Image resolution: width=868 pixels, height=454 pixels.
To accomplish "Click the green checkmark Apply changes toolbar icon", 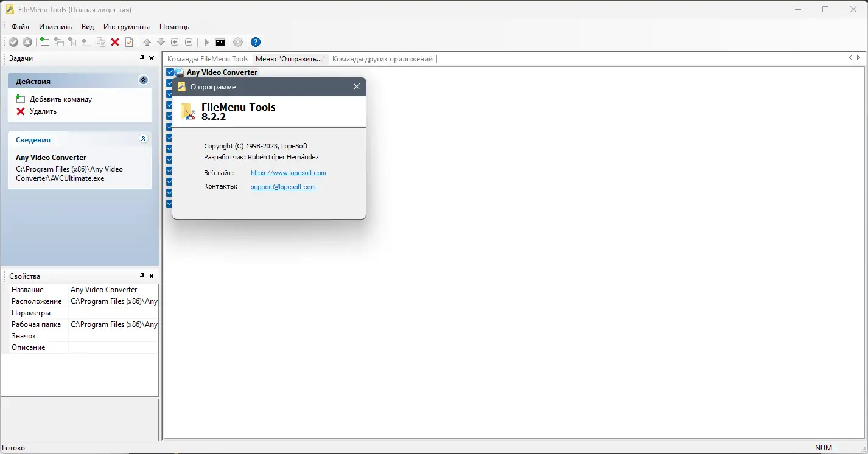I will pos(13,42).
